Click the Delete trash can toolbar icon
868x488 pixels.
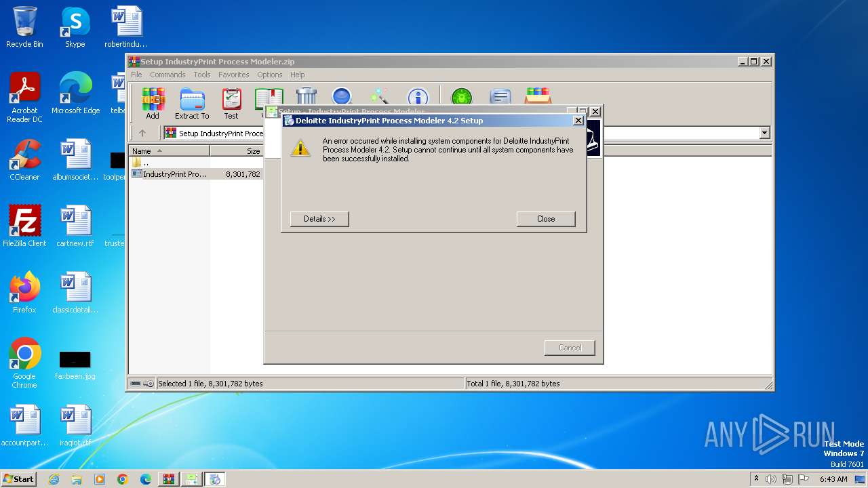tap(307, 96)
